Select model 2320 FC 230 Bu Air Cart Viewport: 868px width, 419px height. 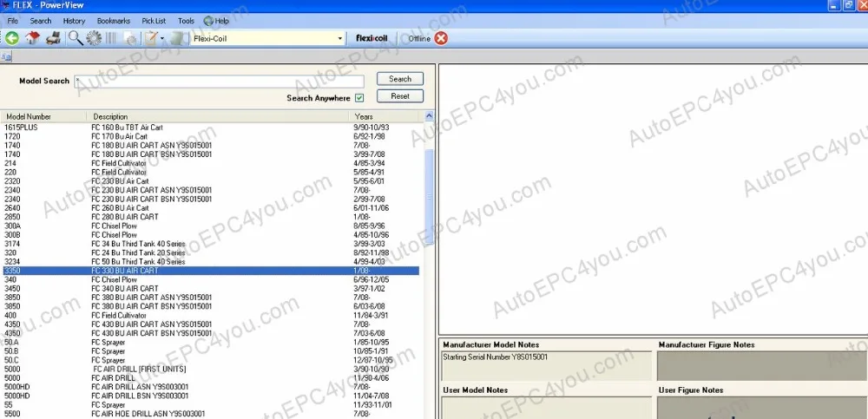(x=210, y=181)
